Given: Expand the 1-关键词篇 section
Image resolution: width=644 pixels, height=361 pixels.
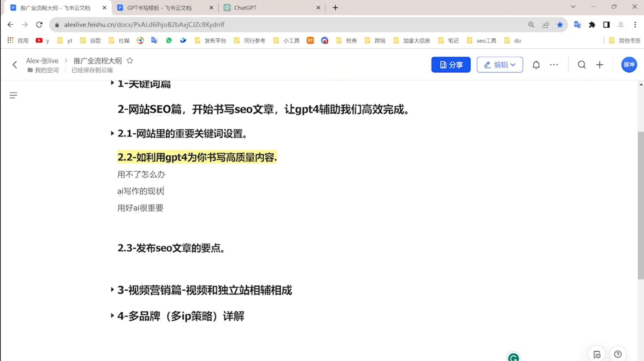Looking at the screenshot, I should (x=112, y=83).
